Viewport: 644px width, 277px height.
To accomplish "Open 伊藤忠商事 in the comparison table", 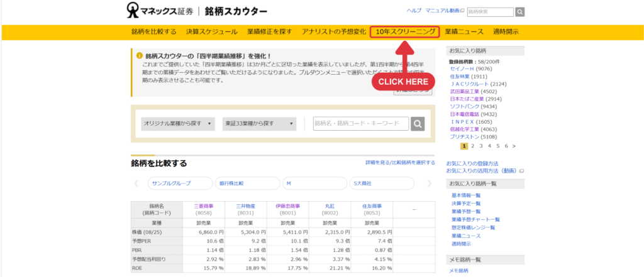I will tap(288, 206).
